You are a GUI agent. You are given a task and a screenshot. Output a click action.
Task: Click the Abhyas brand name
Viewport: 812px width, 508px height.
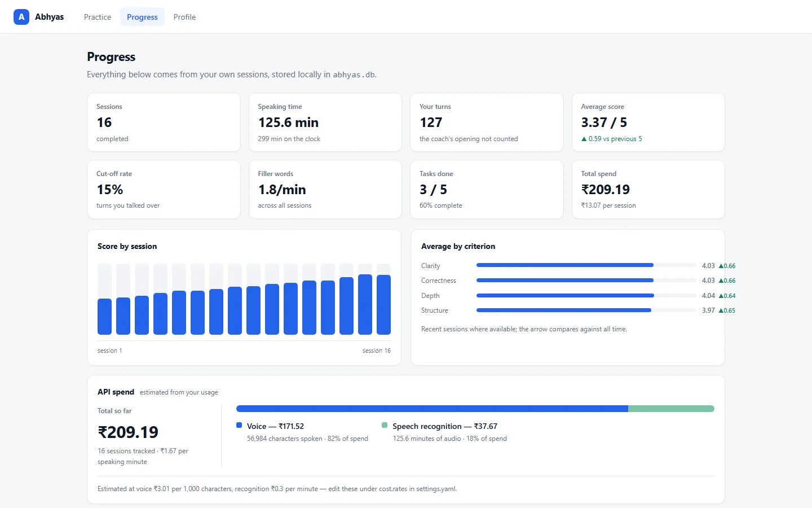(x=50, y=17)
